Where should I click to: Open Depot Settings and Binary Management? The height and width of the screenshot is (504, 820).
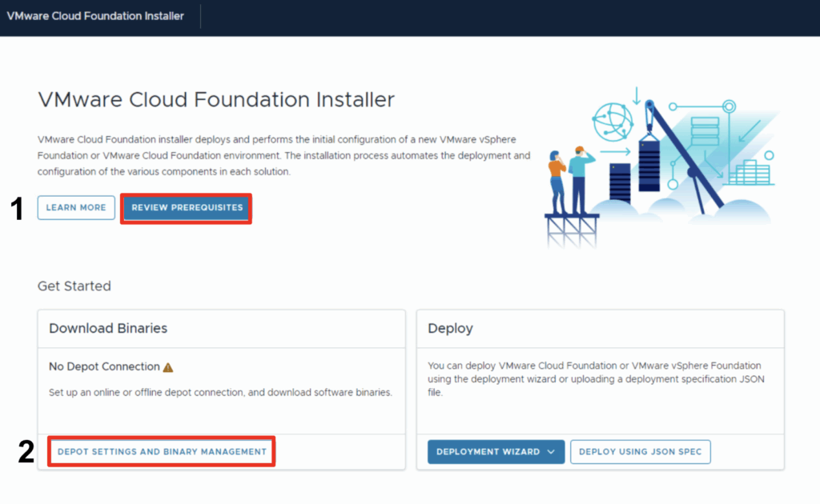click(162, 452)
